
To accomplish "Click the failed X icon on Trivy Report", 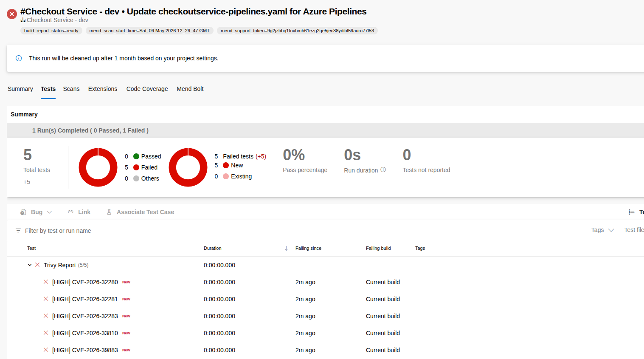I will [37, 265].
